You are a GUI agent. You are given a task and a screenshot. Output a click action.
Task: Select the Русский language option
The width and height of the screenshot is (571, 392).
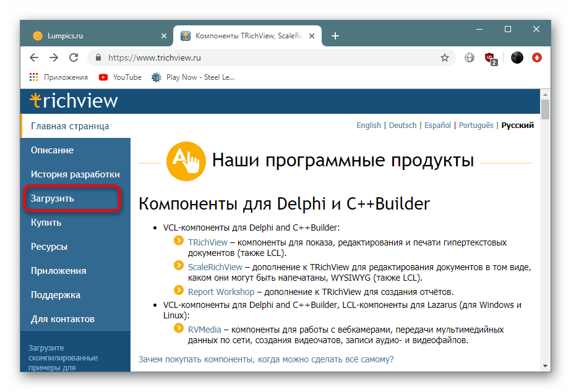coord(517,126)
